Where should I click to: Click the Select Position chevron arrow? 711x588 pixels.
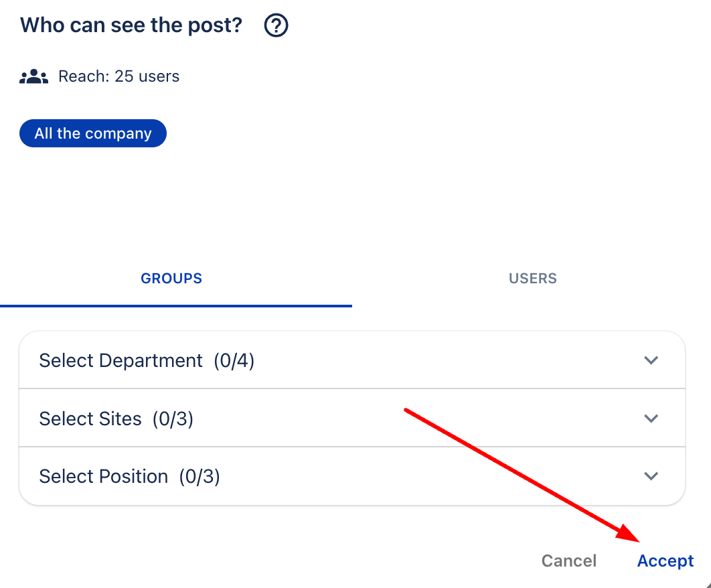pos(651,476)
